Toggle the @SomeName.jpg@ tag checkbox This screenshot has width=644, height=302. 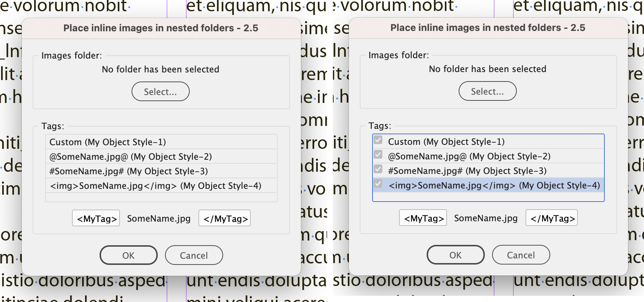378,155
